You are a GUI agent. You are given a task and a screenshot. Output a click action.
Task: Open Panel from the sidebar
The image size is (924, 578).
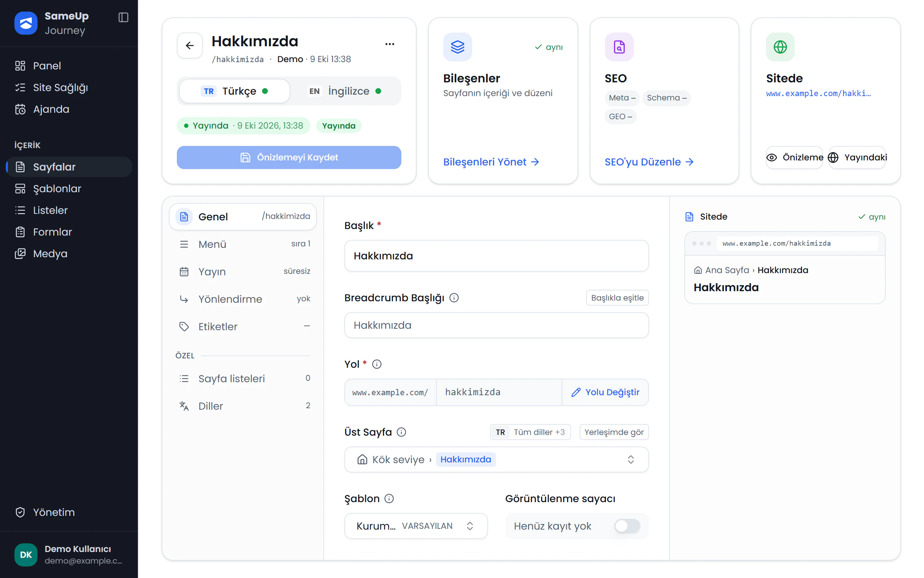click(69, 66)
